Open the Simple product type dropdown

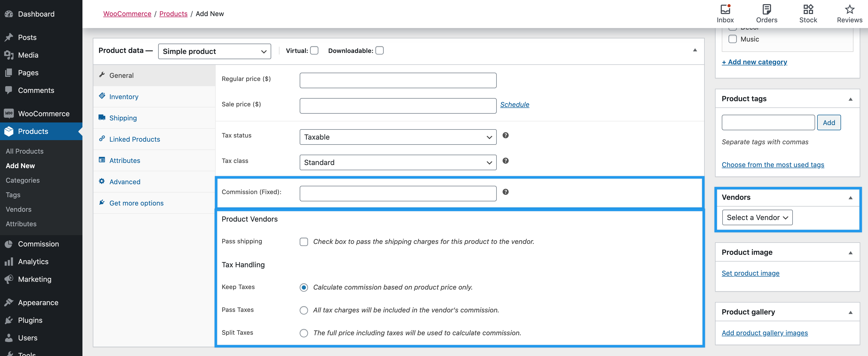click(x=214, y=51)
